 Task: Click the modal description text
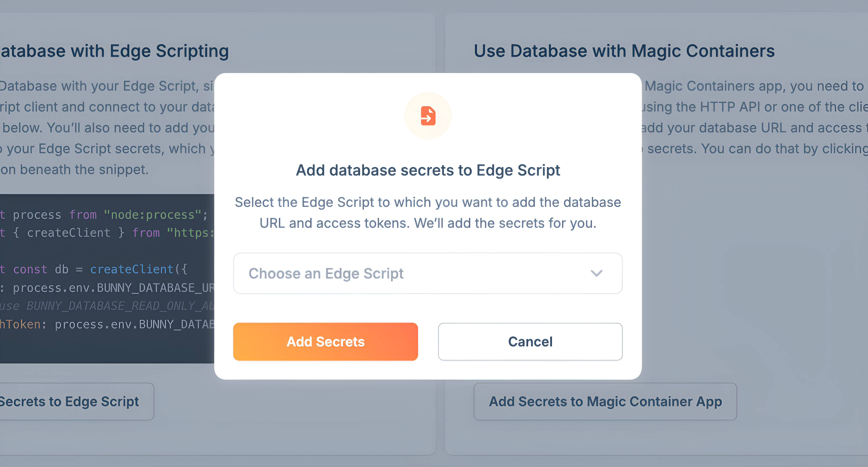pos(428,212)
